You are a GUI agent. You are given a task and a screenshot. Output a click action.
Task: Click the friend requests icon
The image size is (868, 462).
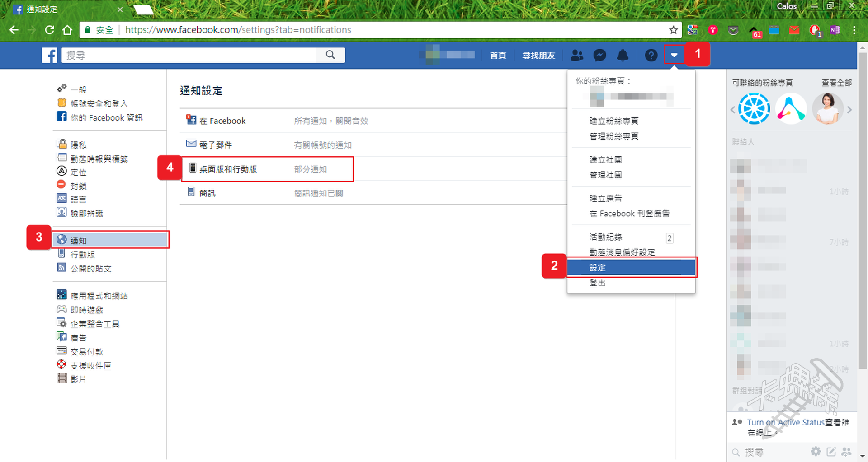tap(577, 56)
